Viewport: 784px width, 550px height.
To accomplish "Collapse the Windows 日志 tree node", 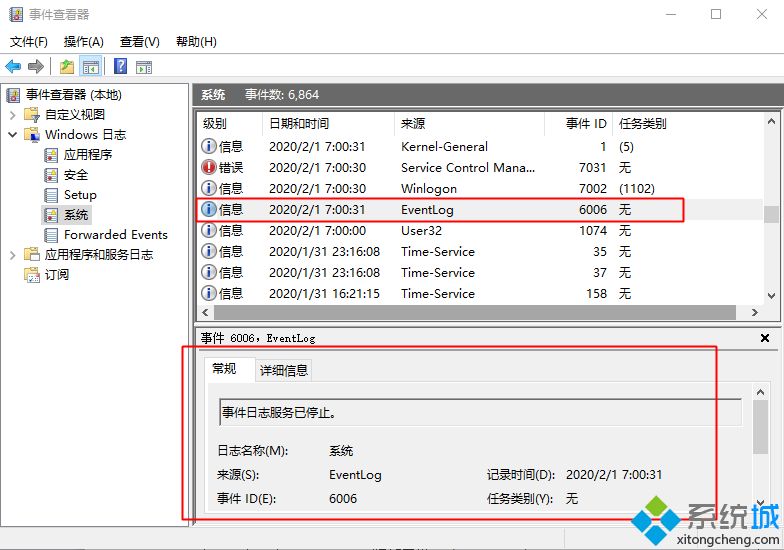I will pos(12,134).
